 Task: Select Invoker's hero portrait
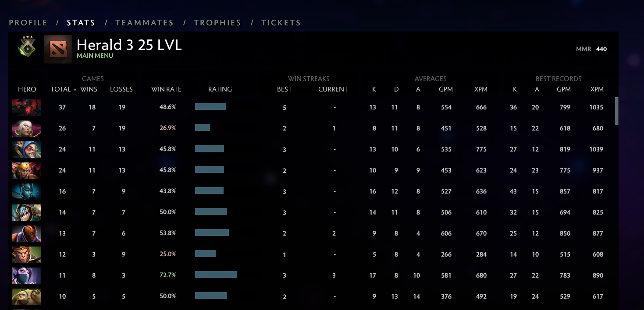point(26,128)
